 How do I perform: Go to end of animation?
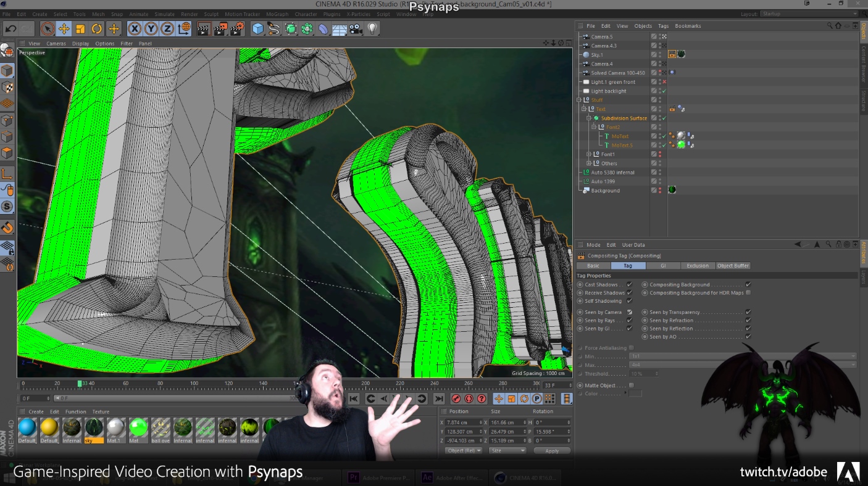[x=439, y=399]
